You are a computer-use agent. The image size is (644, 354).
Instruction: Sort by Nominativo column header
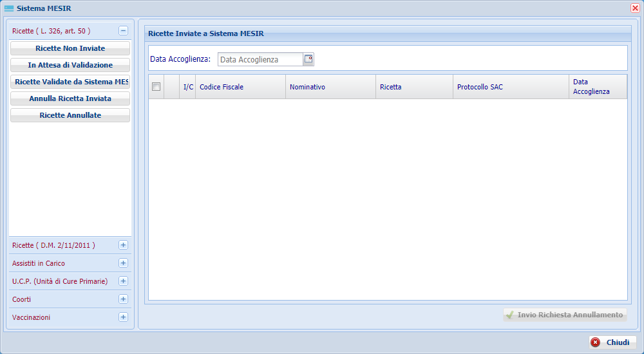tap(330, 87)
